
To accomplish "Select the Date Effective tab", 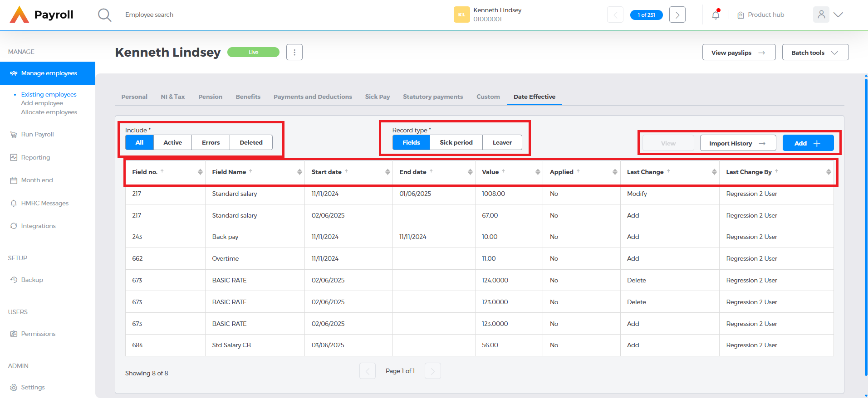I will click(535, 97).
